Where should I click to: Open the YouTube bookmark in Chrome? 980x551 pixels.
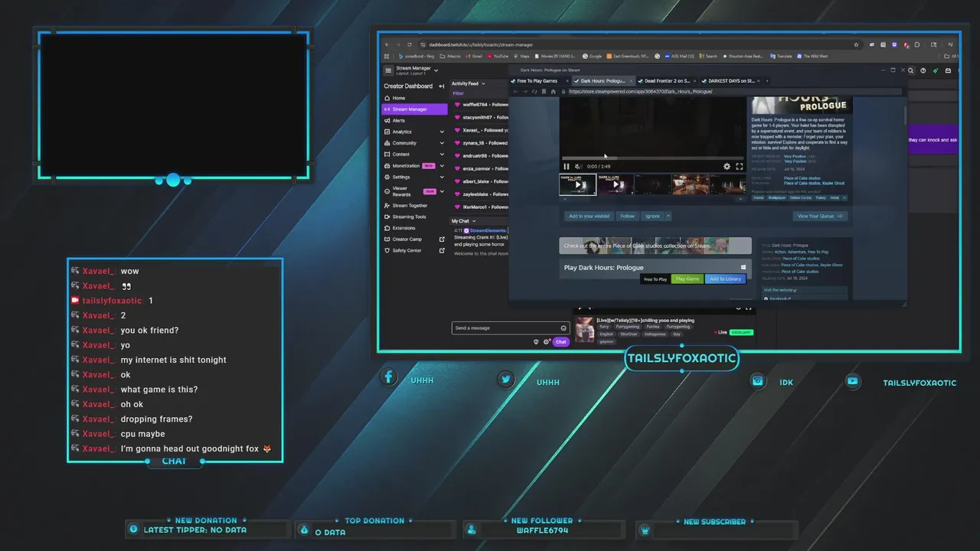tap(496, 56)
